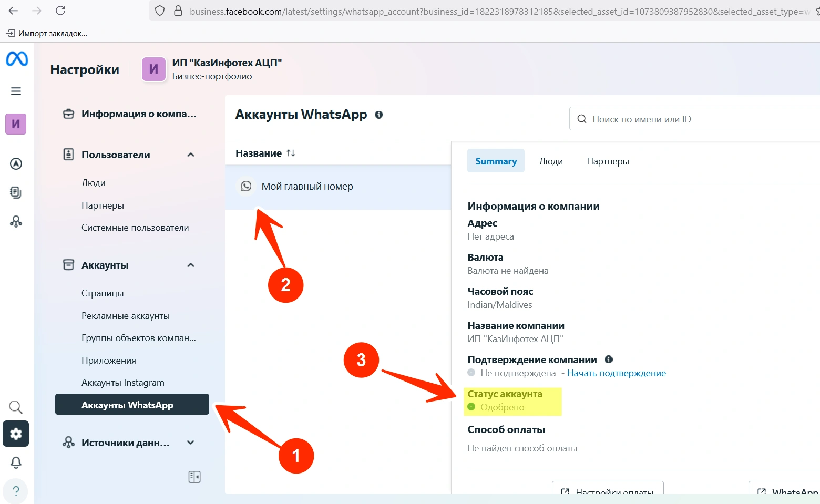This screenshot has height=504, width=820.
Task: Select the Мой главный номер account row
Action: [x=338, y=187]
